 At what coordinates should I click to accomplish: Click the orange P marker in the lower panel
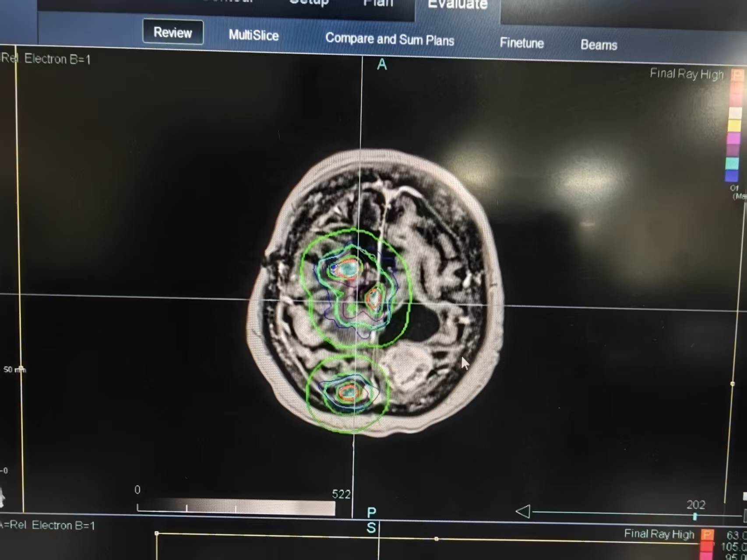pyautogui.click(x=707, y=535)
